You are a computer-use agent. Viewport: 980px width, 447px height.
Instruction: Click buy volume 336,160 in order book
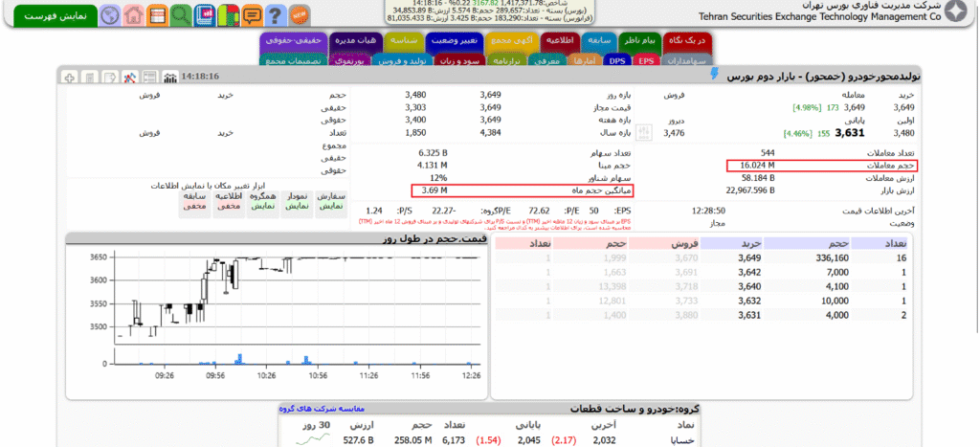(x=832, y=257)
